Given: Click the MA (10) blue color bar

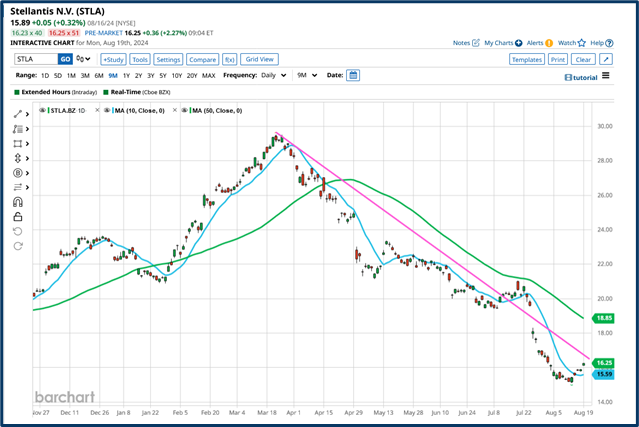Looking at the screenshot, I should coord(112,110).
